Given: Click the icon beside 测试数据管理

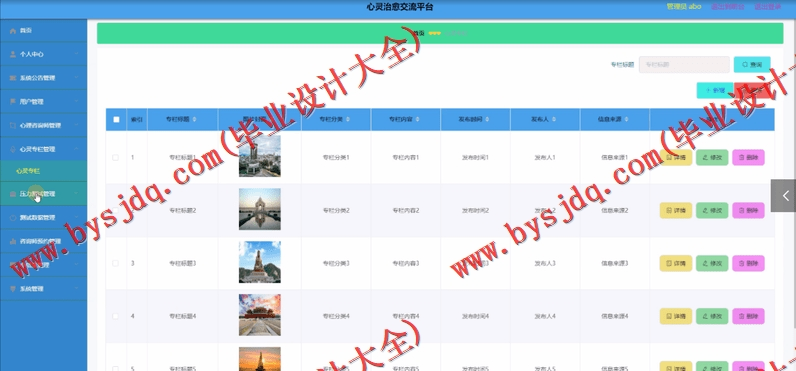Looking at the screenshot, I should pyautogui.click(x=13, y=218).
